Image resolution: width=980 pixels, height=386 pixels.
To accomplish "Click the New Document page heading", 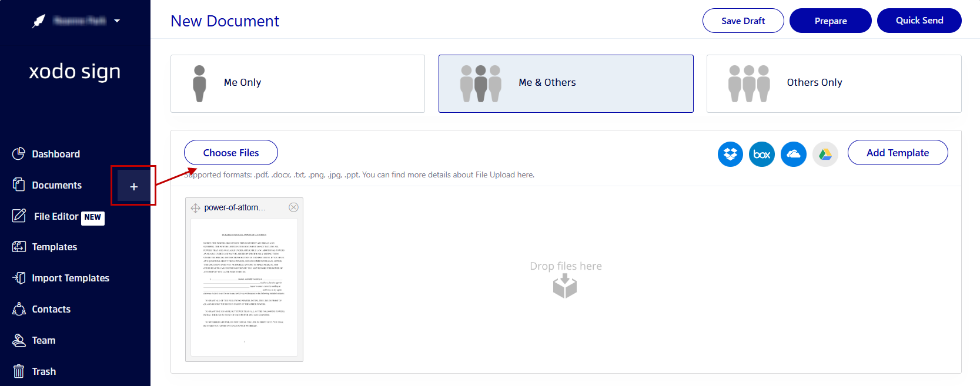I will pos(225,21).
